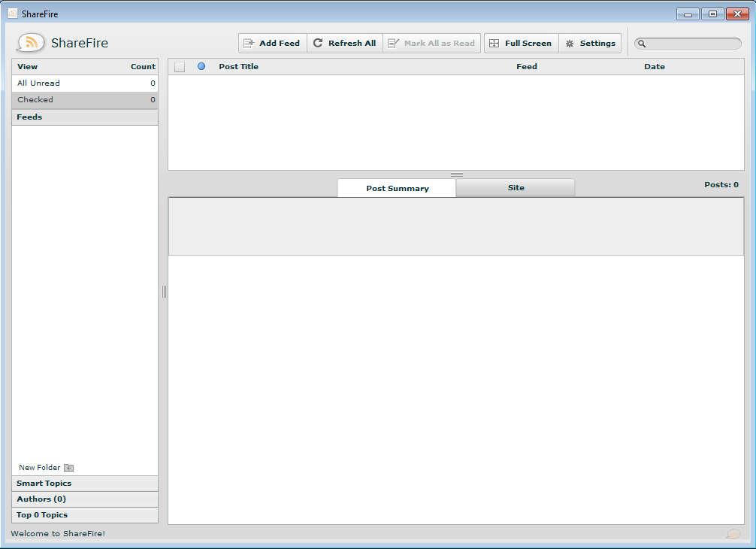Switch to the Post Summary tab
This screenshot has width=756, height=549.
(x=397, y=188)
